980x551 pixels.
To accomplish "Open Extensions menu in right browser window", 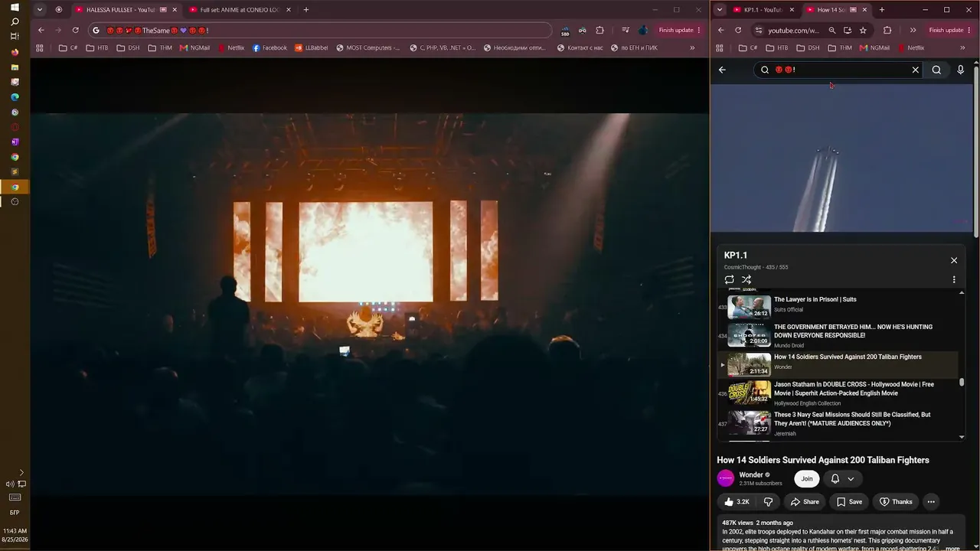I will (x=887, y=31).
